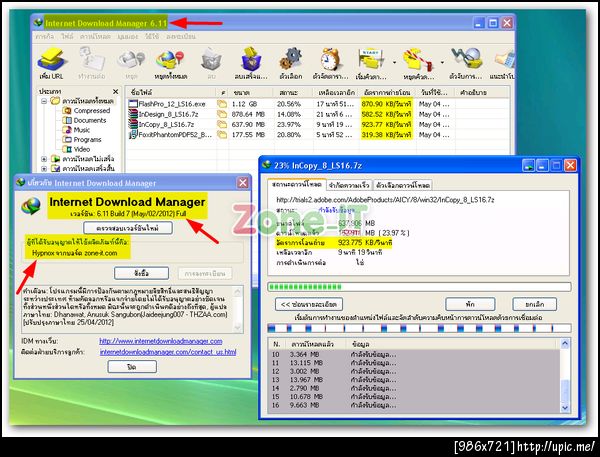The height and width of the screenshot is (457, 600).
Task: Click the Cancel (ยกเลิก) button in download window
Action: (535, 304)
